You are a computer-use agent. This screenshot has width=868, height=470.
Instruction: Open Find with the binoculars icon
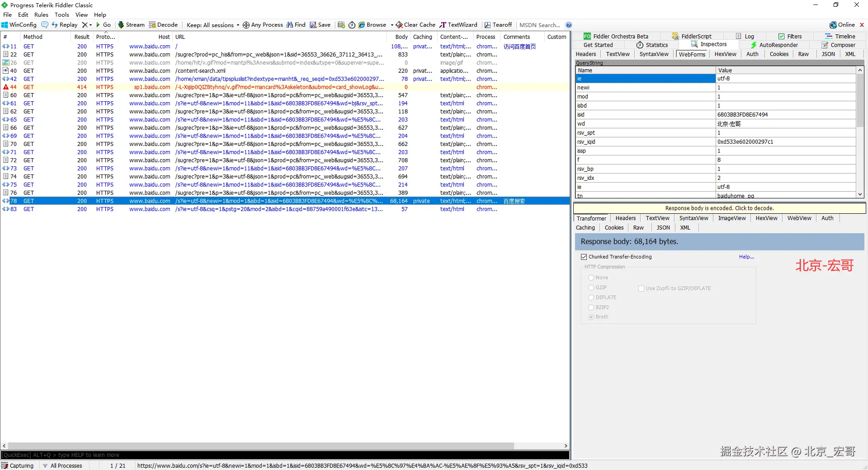click(289, 25)
